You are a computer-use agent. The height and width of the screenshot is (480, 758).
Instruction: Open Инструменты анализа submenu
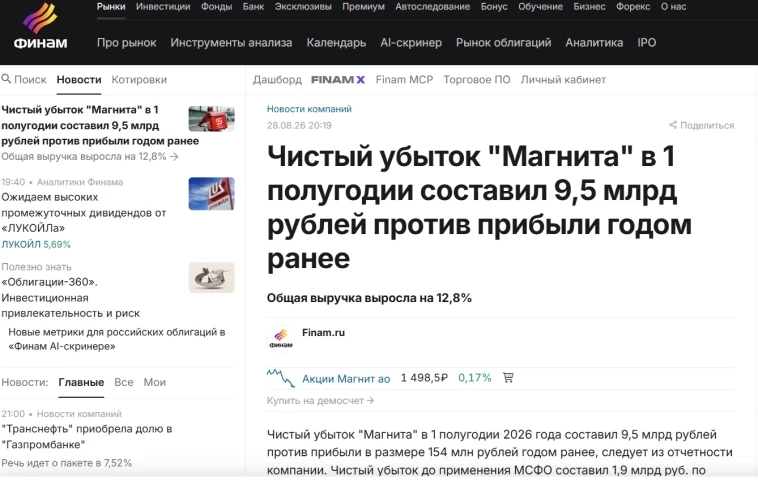coord(231,43)
